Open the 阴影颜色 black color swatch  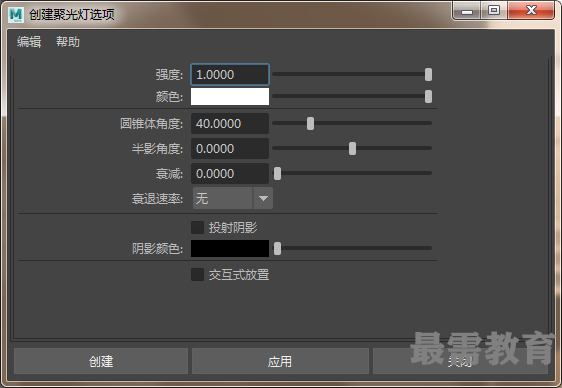point(230,248)
